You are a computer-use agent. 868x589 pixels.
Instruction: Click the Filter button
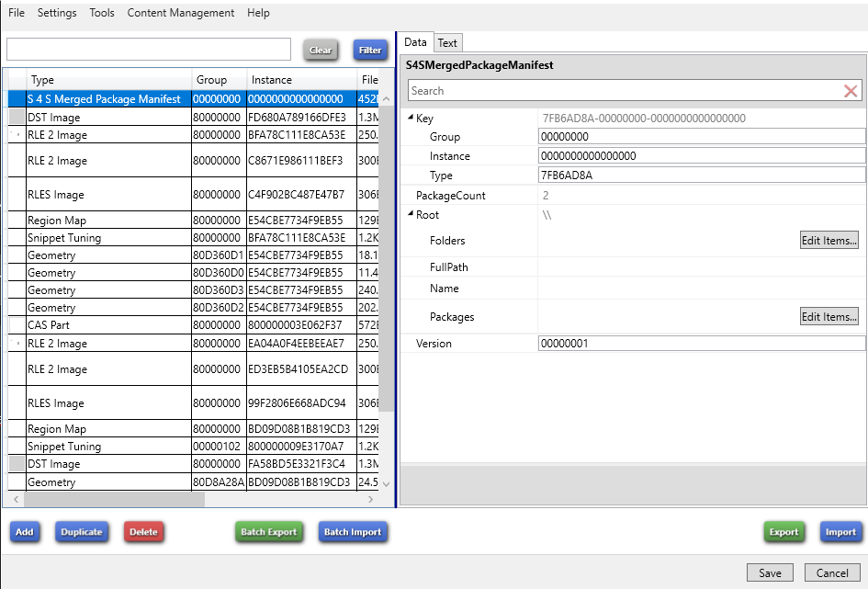coord(370,51)
